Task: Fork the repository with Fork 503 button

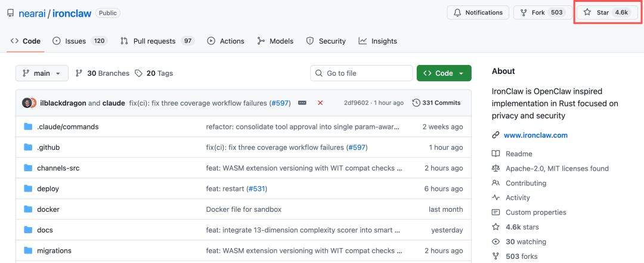Action: tap(541, 12)
